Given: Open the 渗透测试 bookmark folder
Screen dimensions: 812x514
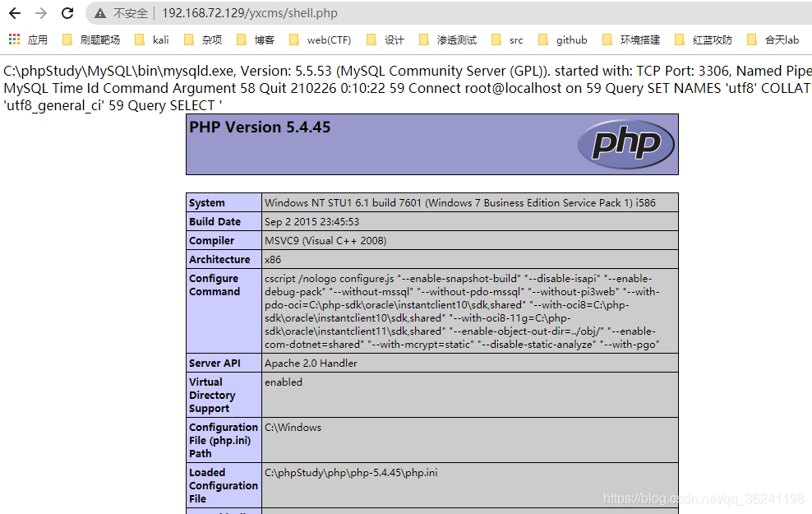Looking at the screenshot, I should [448, 40].
